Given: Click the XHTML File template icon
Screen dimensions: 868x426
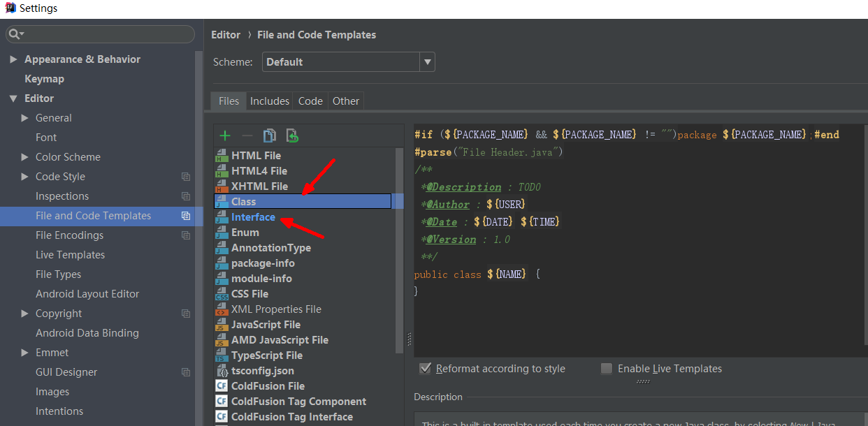Looking at the screenshot, I should coord(222,186).
